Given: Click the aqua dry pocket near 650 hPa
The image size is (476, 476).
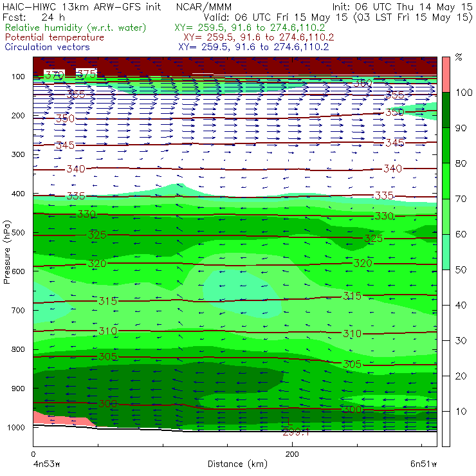Looking at the screenshot, I should tap(242, 293).
